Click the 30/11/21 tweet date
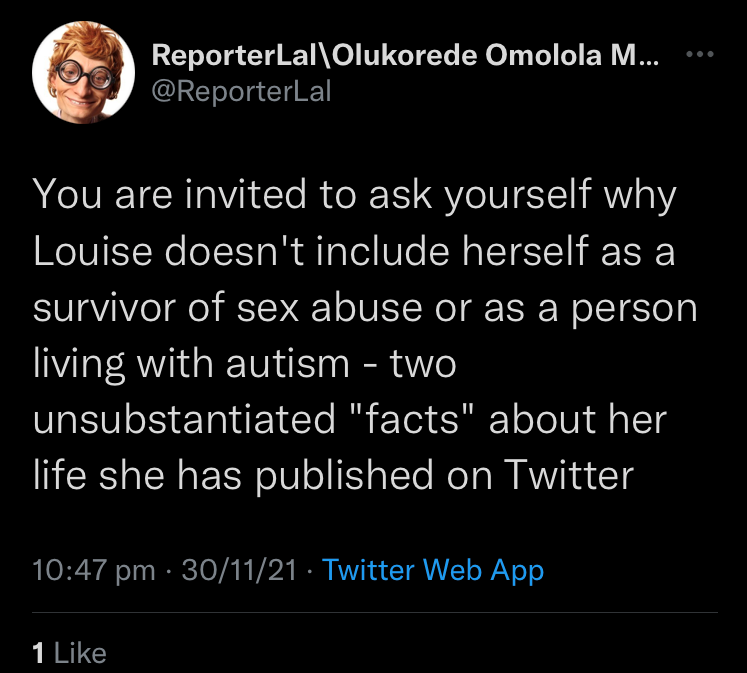 tap(238, 570)
